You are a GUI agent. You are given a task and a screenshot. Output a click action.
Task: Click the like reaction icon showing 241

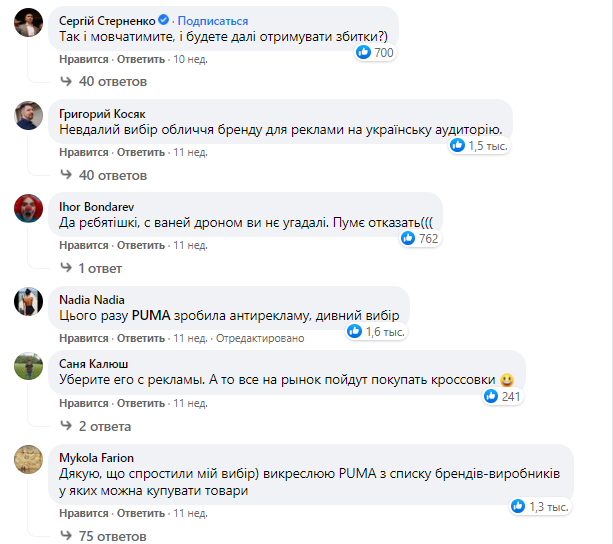click(x=490, y=396)
